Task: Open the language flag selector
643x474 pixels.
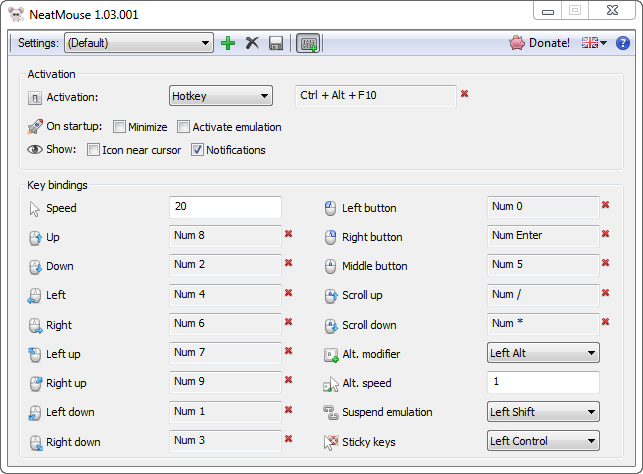Action: click(x=594, y=43)
